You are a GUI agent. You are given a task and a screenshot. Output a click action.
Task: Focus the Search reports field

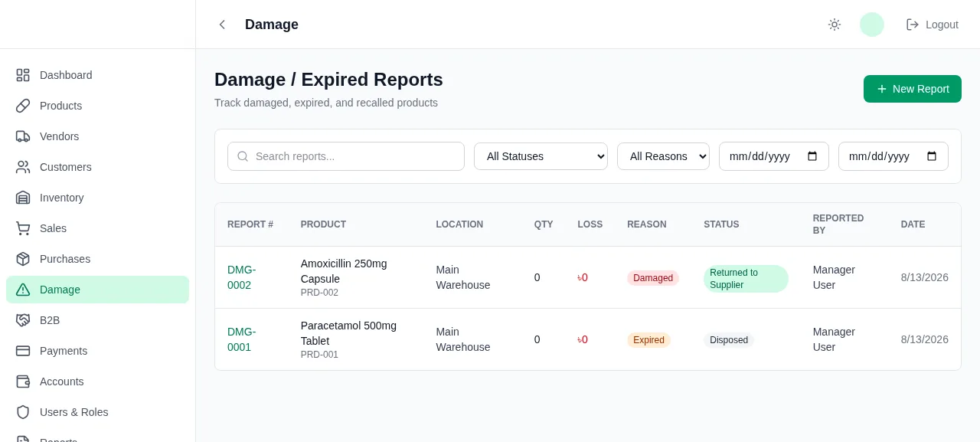coord(346,156)
